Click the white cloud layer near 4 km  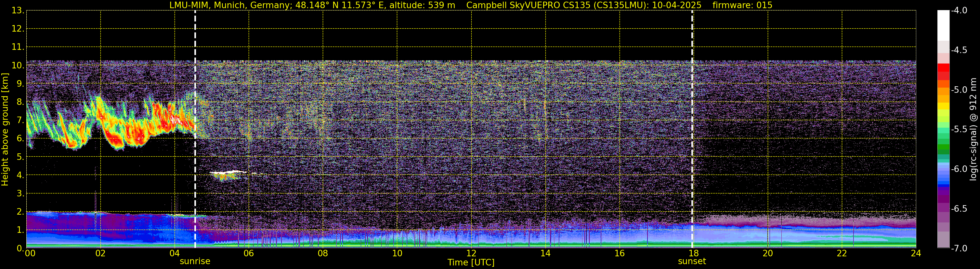coord(228,173)
